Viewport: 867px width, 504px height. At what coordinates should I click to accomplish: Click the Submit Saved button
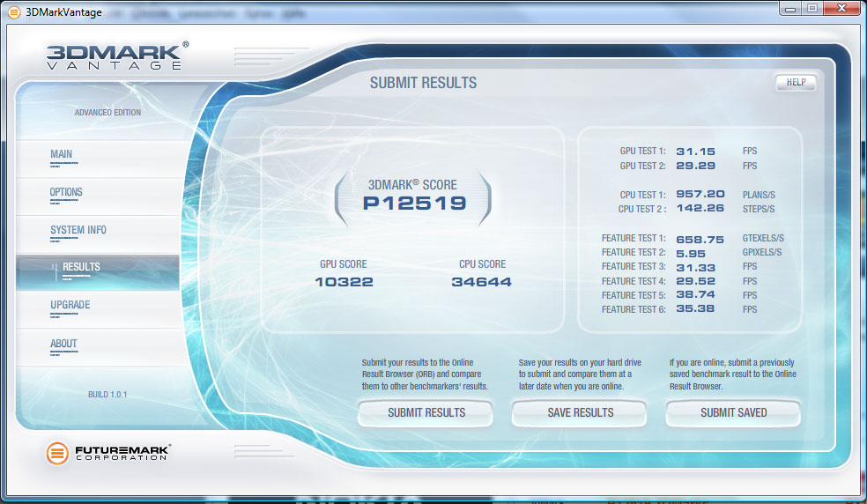(x=733, y=412)
